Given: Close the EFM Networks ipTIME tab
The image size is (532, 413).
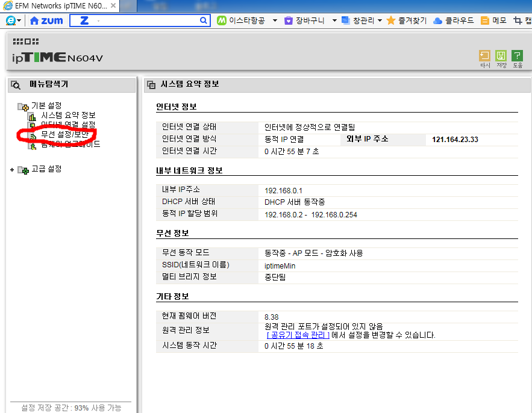Looking at the screenshot, I should [113, 5].
